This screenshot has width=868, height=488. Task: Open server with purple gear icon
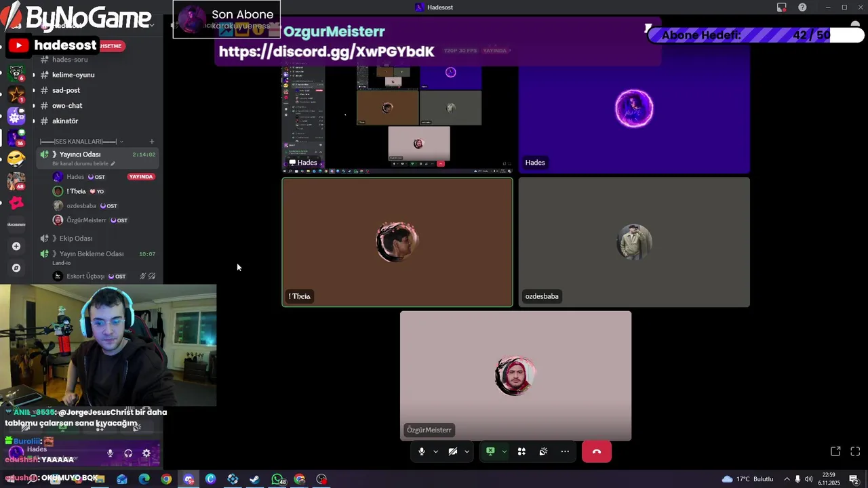pos(16,116)
